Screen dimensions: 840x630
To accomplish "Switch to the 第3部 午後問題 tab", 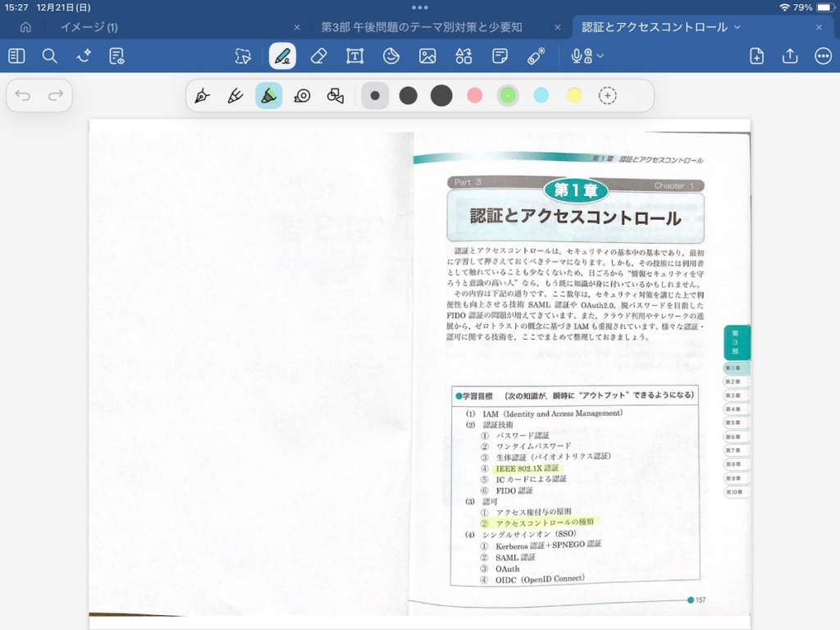I will pos(421,27).
